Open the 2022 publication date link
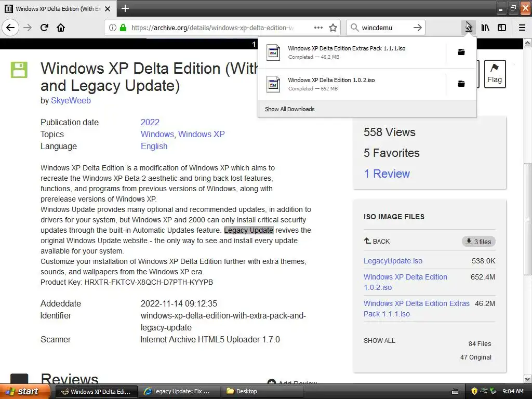The height and width of the screenshot is (399, 532). [x=150, y=123]
